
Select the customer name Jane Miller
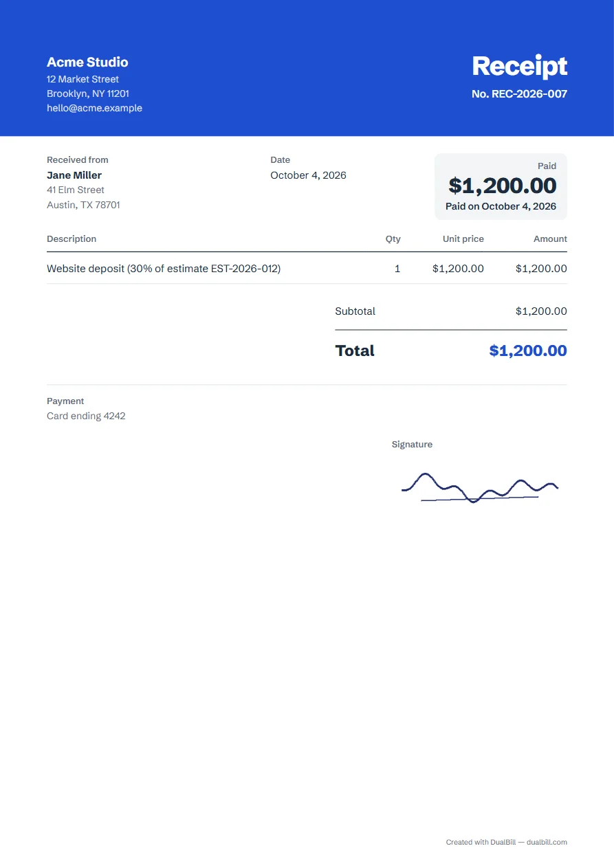click(x=74, y=175)
